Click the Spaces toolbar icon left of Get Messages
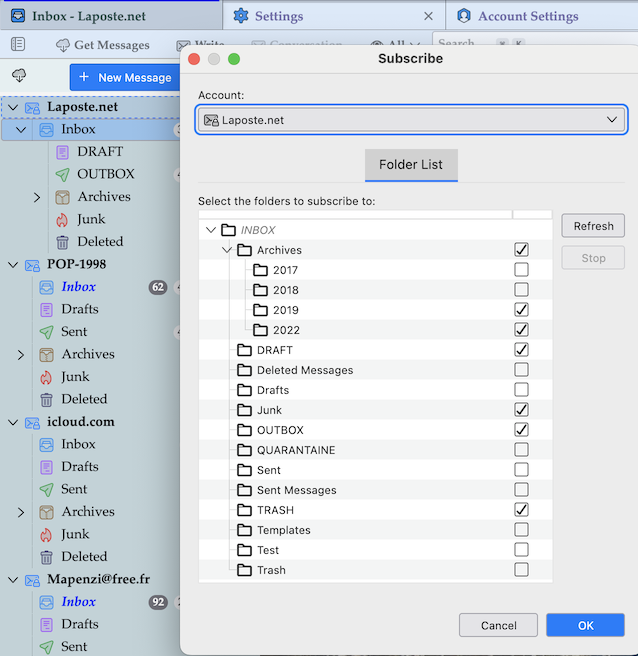Screen dimensions: 638x656 (18, 45)
